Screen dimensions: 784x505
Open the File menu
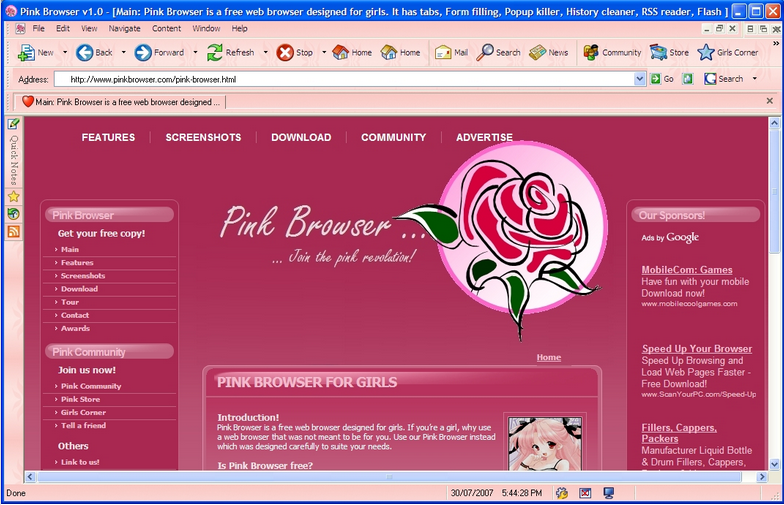point(38,28)
